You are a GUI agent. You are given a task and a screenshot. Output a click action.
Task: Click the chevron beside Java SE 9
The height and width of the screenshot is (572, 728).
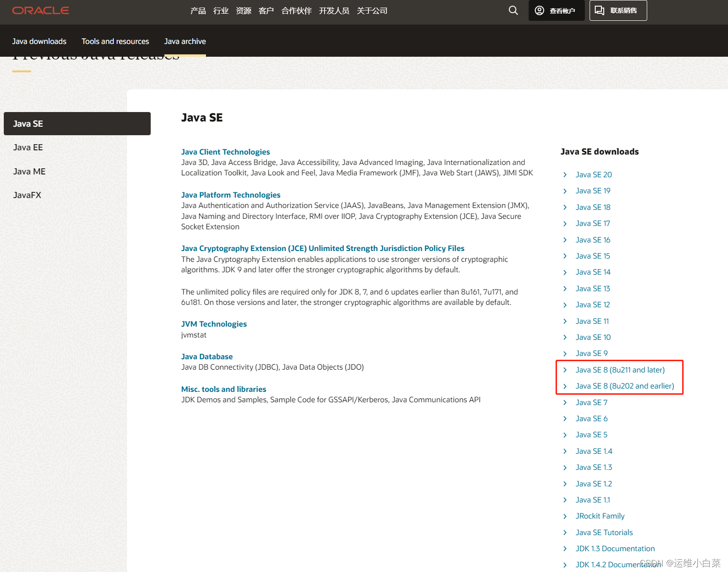coord(565,354)
